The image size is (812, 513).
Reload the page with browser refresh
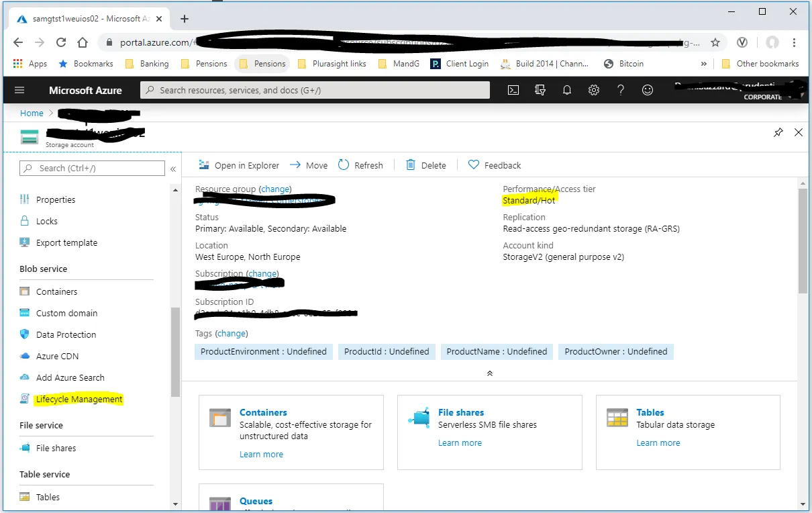coord(60,42)
